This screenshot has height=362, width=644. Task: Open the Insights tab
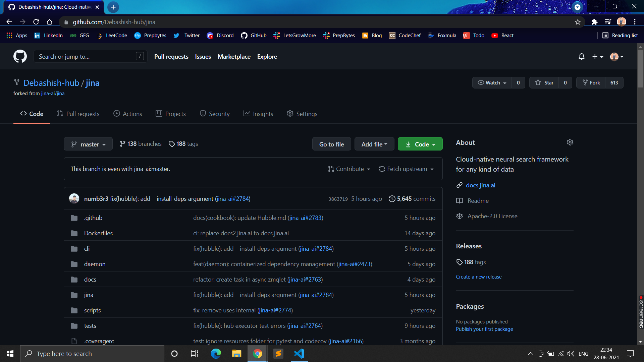258,114
